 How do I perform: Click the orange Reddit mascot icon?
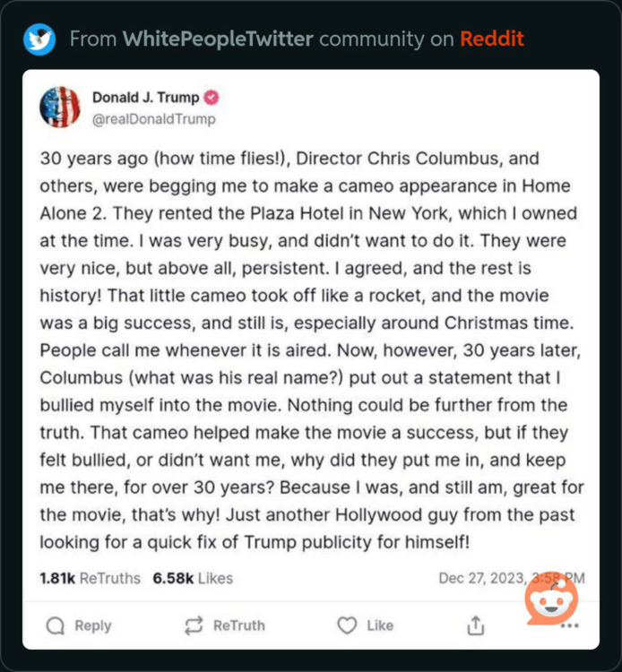point(551,596)
